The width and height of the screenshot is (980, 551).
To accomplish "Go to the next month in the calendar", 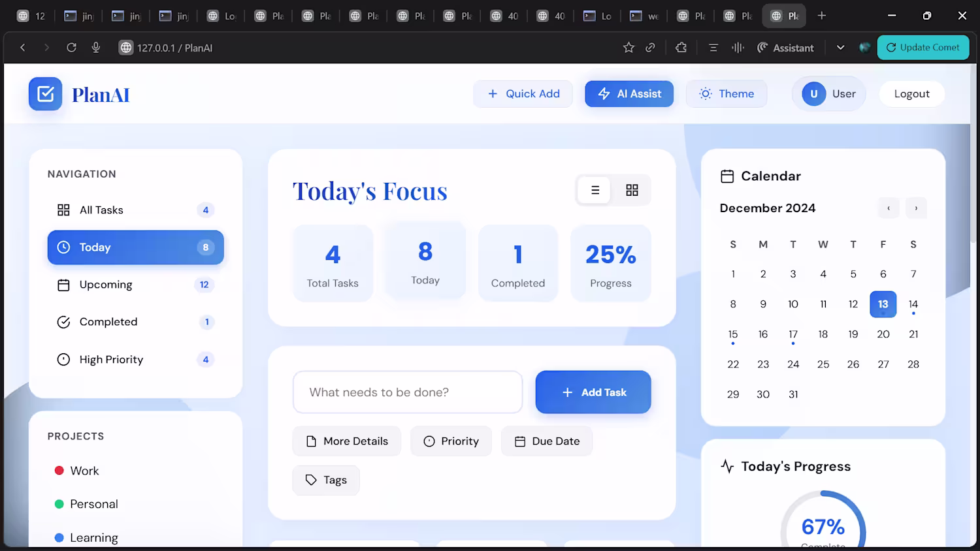I will click(916, 208).
